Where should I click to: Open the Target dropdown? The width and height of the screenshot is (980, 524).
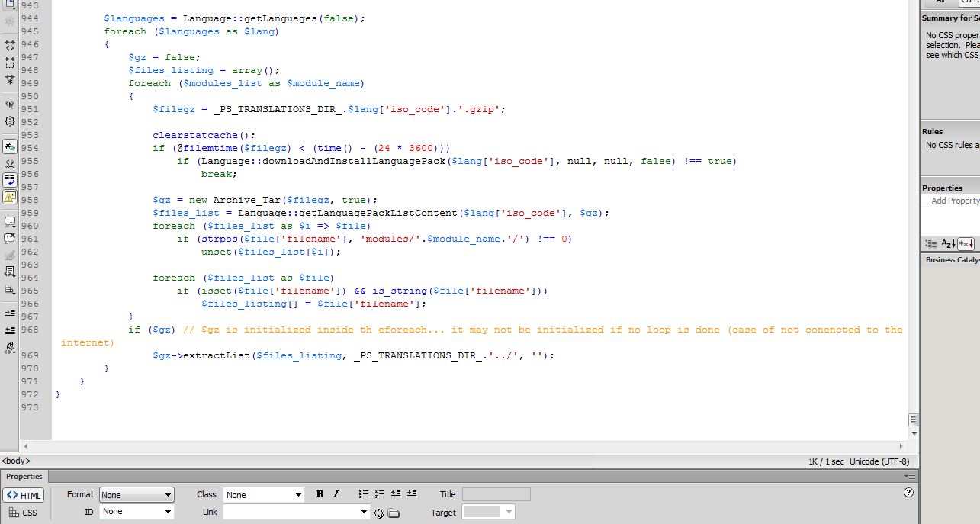[489, 512]
